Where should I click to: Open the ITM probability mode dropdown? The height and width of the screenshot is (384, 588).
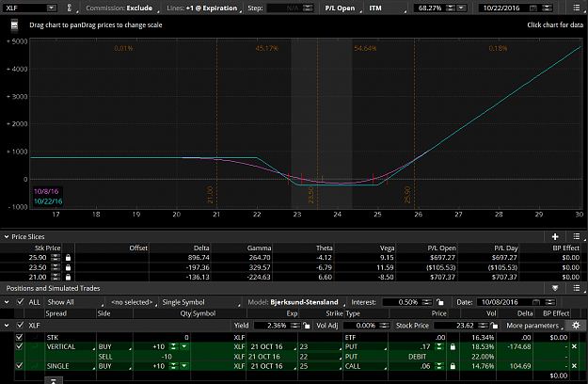(x=388, y=8)
